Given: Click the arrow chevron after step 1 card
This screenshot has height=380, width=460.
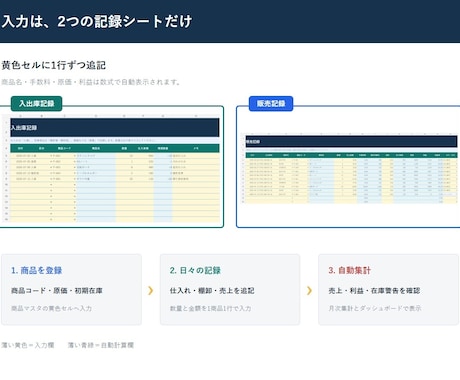Looking at the screenshot, I should (x=151, y=290).
